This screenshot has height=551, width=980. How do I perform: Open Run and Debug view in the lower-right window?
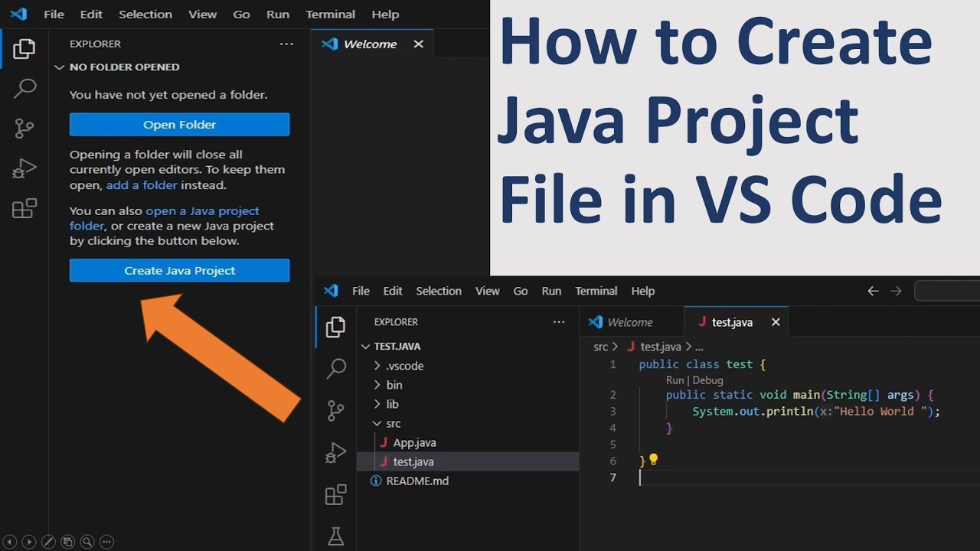(336, 453)
